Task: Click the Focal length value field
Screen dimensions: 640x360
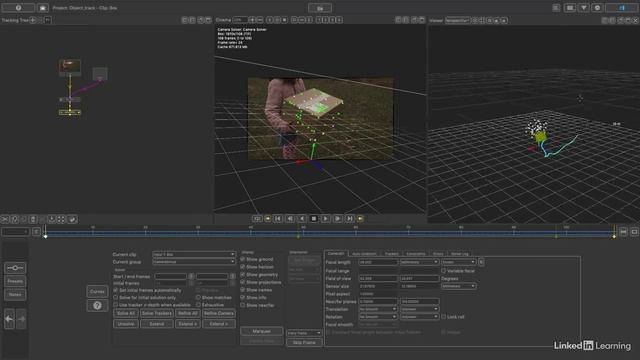Action: 378,262
